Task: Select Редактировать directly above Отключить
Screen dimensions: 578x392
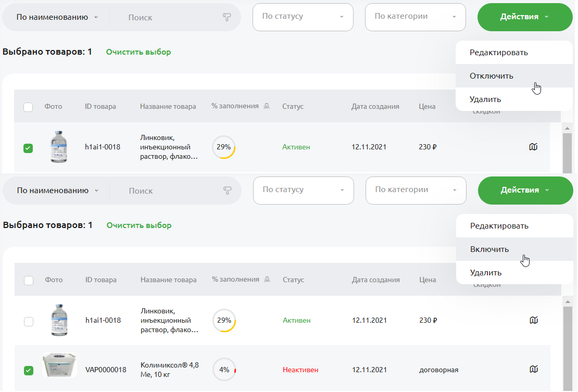Action: click(514, 52)
